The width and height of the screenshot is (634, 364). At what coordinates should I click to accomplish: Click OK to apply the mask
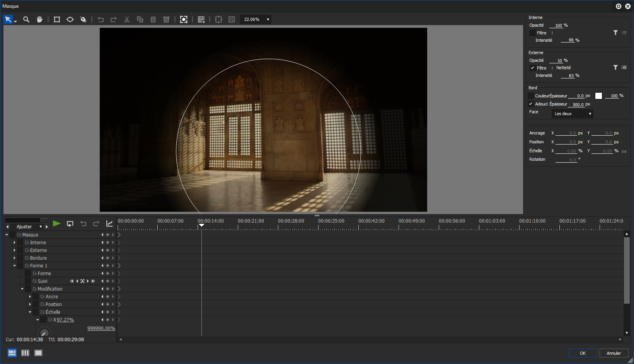coord(583,353)
